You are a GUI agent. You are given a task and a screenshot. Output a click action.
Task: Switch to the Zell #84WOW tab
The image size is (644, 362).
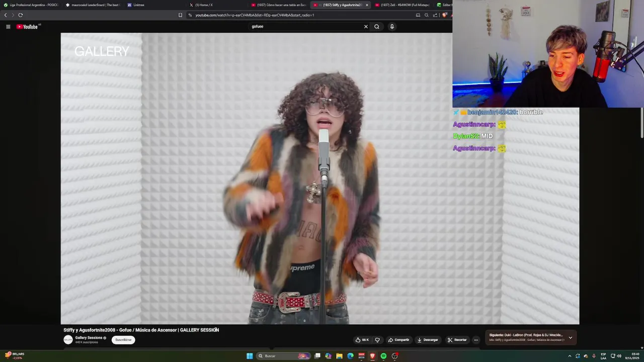tap(403, 5)
